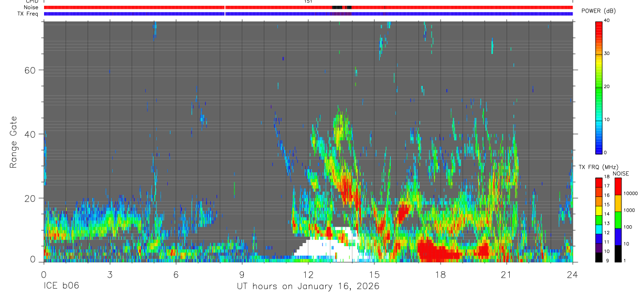Click the 40 tick on POWER color bar
Image resolution: width=644 pixels, height=297 pixels.
[607, 20]
